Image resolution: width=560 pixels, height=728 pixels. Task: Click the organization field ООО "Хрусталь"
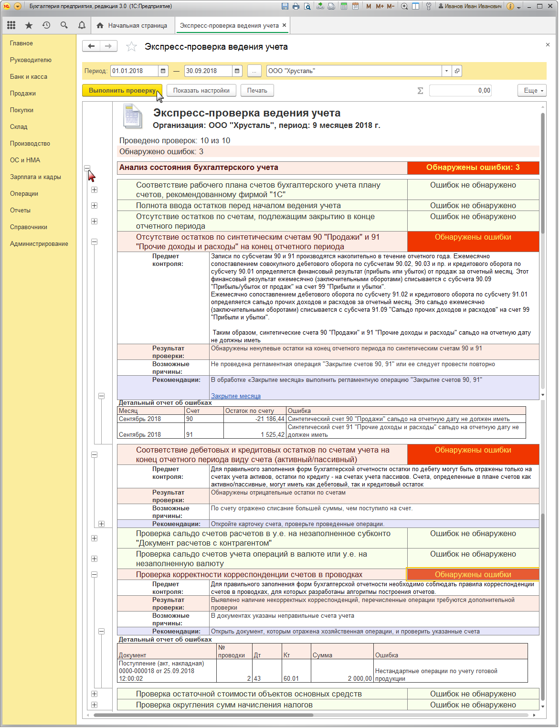pyautogui.click(x=354, y=71)
